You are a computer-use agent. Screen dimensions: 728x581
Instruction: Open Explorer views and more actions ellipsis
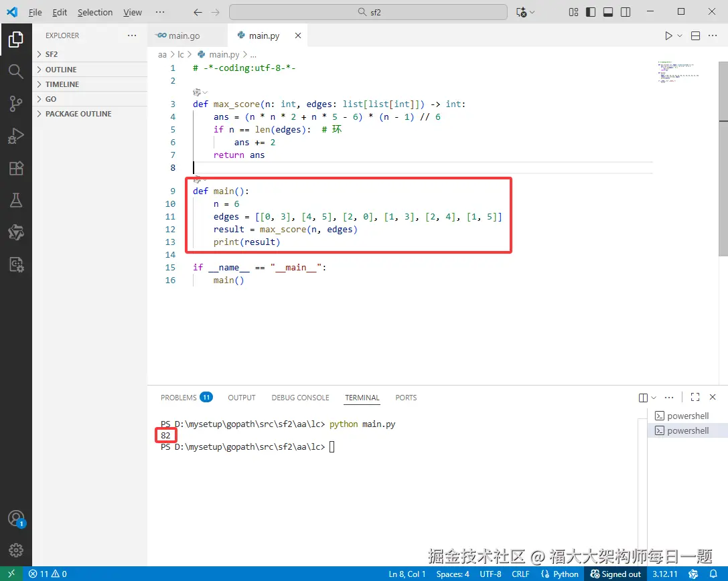coord(132,35)
